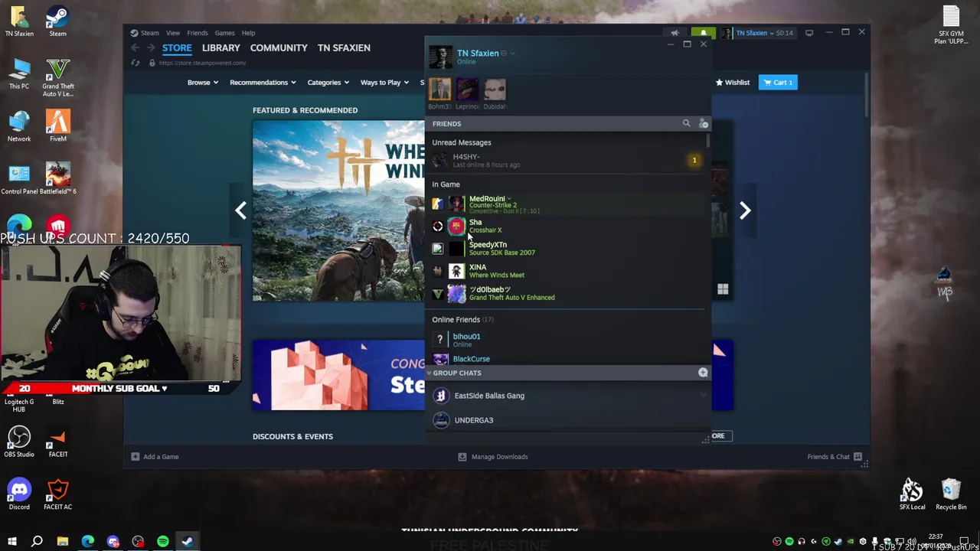Open the Windows Start button
The width and height of the screenshot is (980, 551).
tap(12, 542)
